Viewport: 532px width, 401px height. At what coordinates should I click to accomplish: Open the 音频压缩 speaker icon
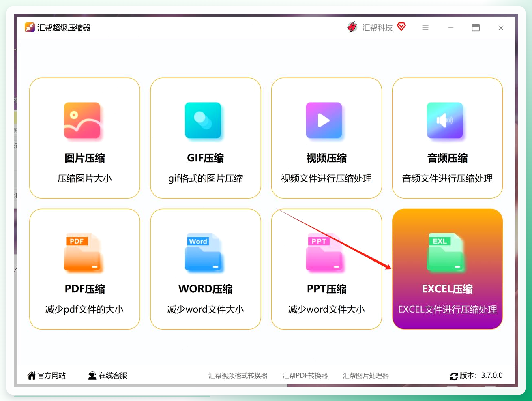(445, 120)
